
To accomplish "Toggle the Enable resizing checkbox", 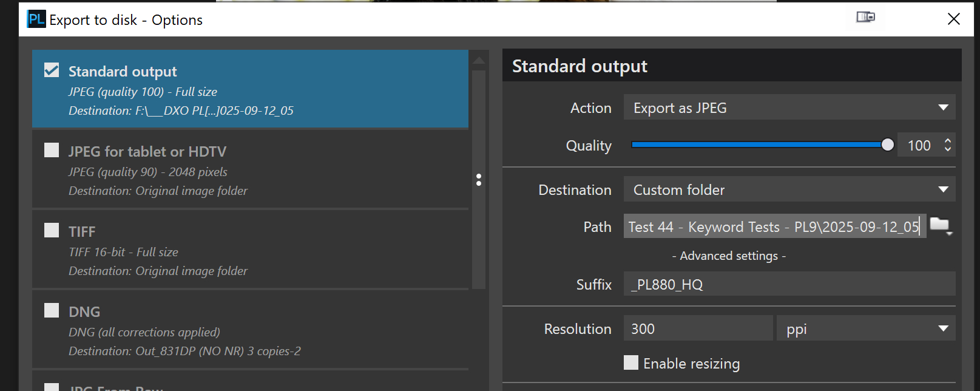I will [x=631, y=363].
